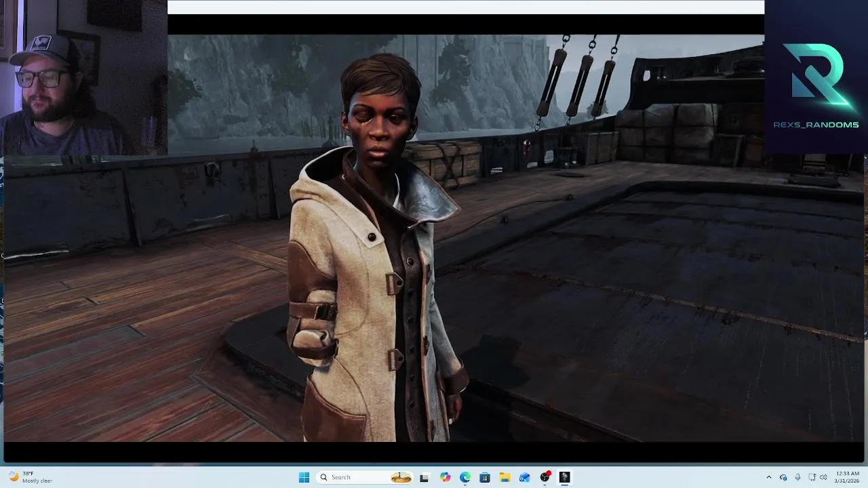Click the webcam feed overlay

coord(83,78)
